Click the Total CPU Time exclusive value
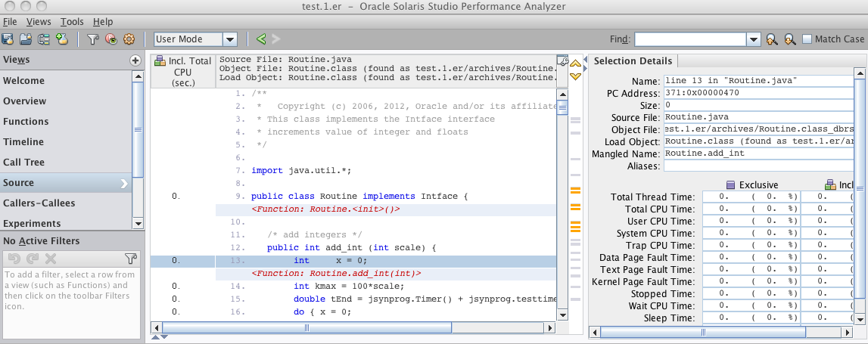This screenshot has height=344, width=868. pyautogui.click(x=751, y=209)
